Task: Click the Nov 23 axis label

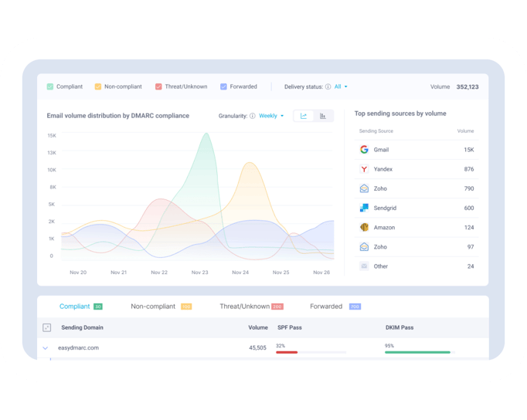Action: point(199,273)
